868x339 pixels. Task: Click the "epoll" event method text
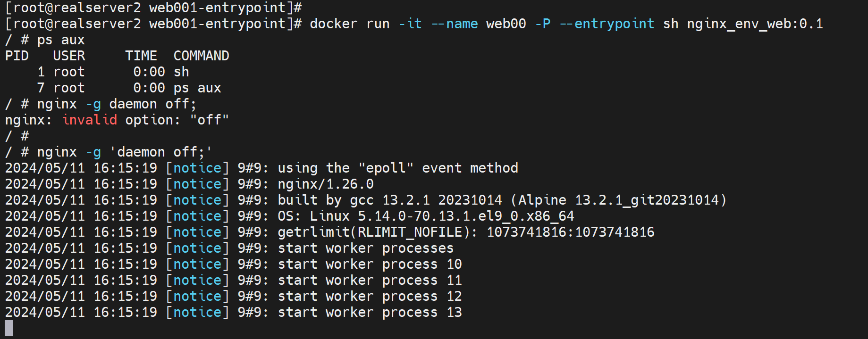click(386, 168)
